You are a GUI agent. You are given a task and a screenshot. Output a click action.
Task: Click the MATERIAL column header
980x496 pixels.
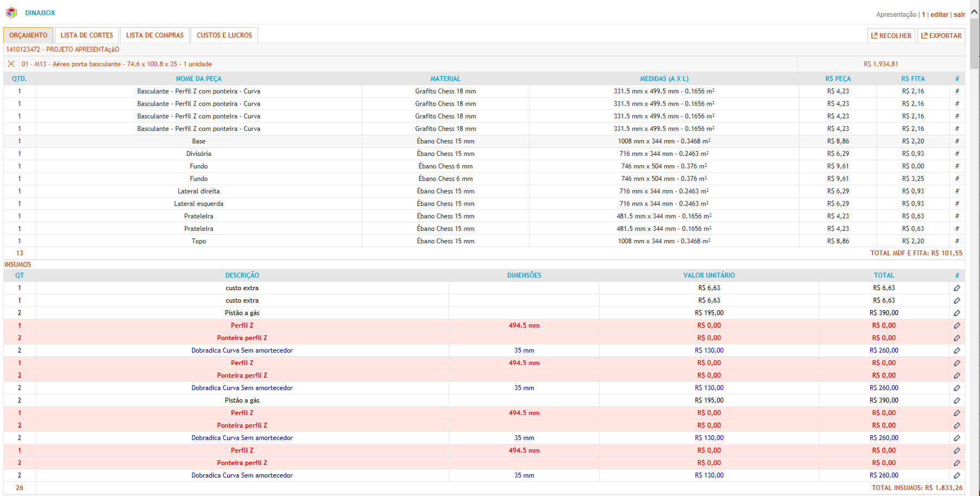(445, 79)
